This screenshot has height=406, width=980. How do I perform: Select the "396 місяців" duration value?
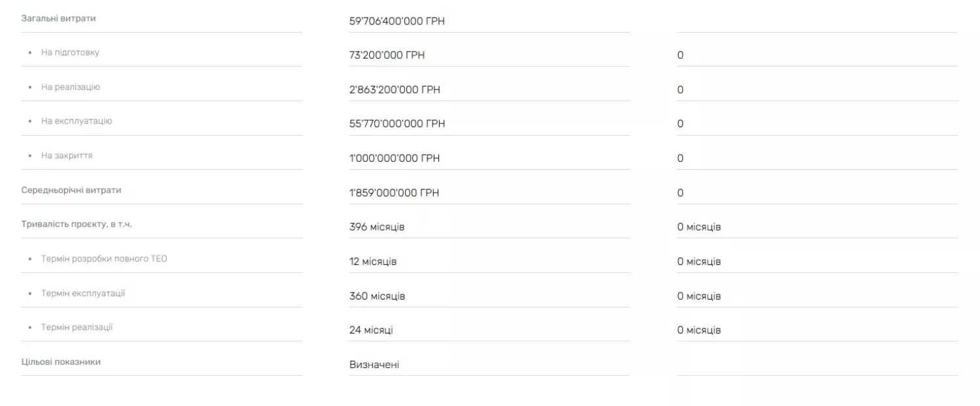pos(377,227)
